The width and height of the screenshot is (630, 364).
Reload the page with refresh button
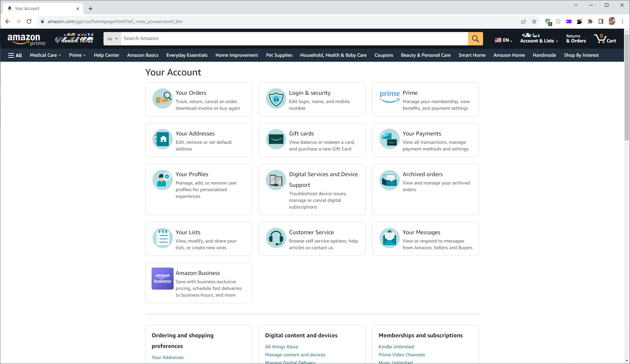29,21
